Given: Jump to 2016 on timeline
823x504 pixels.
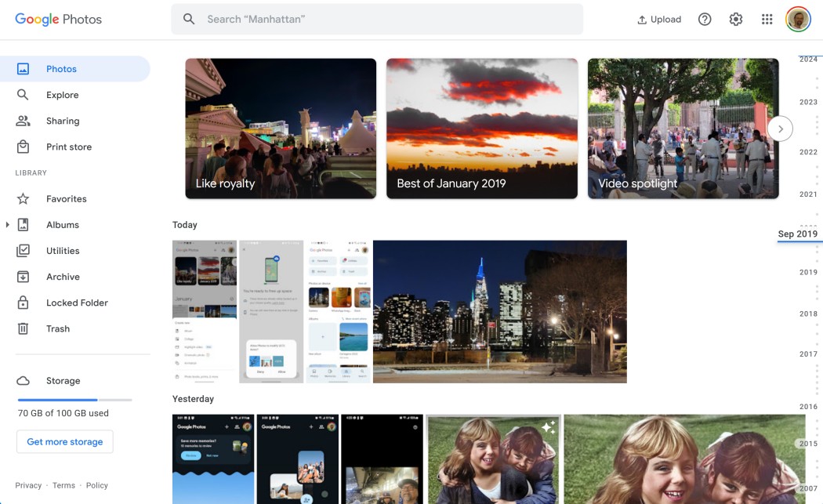Looking at the screenshot, I should click(x=808, y=406).
